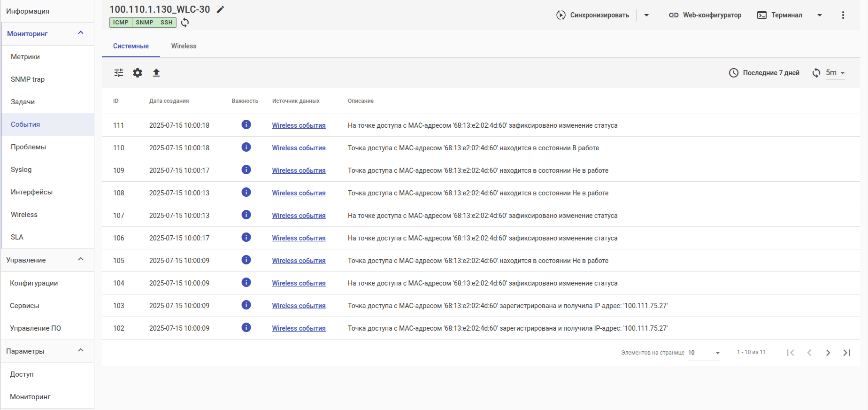This screenshot has width=868, height=410.
Task: Click the export upload icon
Action: pos(156,73)
